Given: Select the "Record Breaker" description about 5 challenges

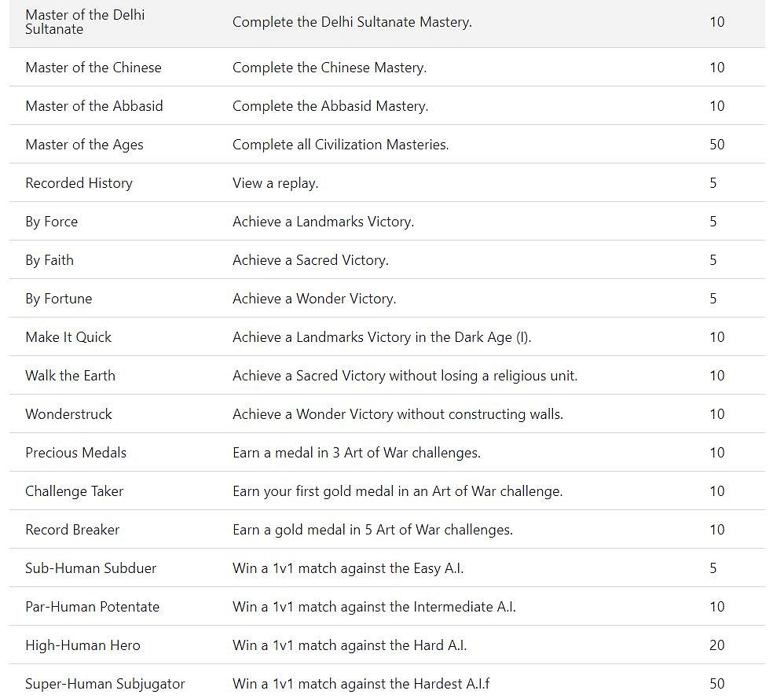Looking at the screenshot, I should 372,530.
